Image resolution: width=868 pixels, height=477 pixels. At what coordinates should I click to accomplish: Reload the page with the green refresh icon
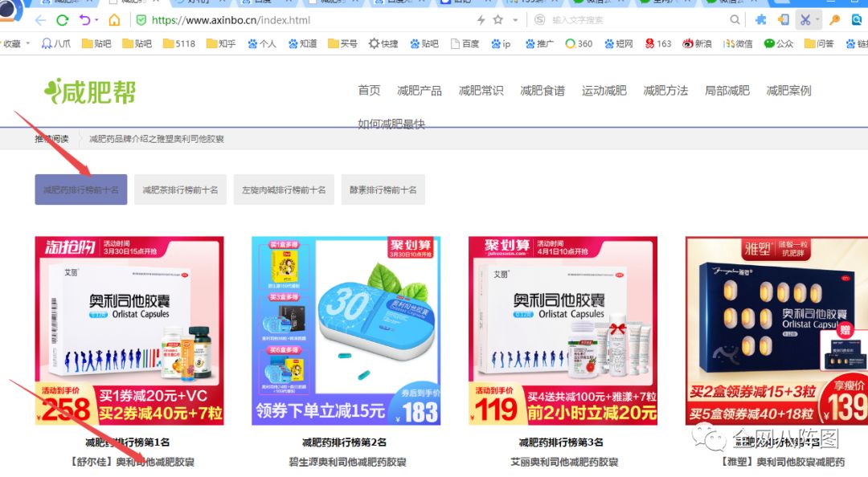click(x=63, y=20)
